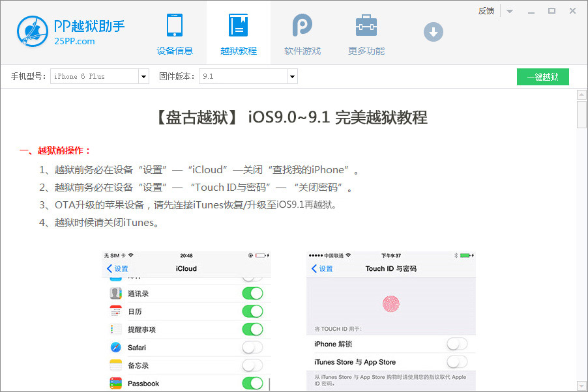Open the 设备信息 device info panel
Screen dimensions: 588x392
[174, 33]
